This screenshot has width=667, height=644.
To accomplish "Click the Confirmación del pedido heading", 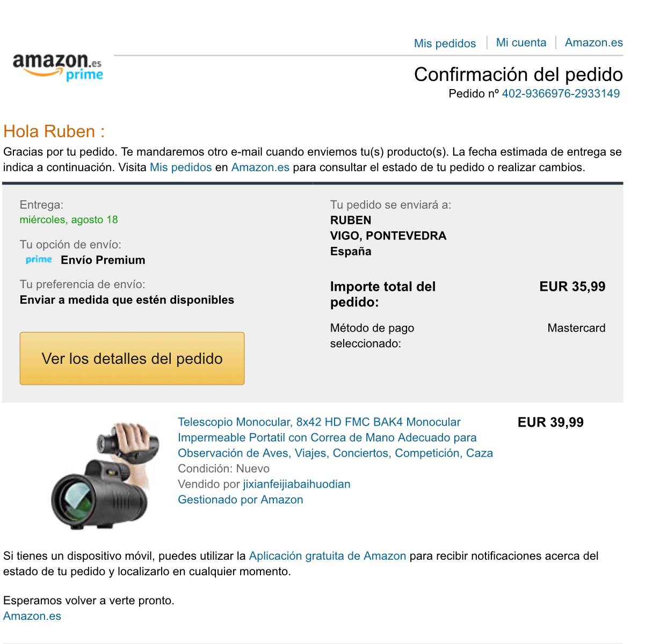I will click(518, 74).
